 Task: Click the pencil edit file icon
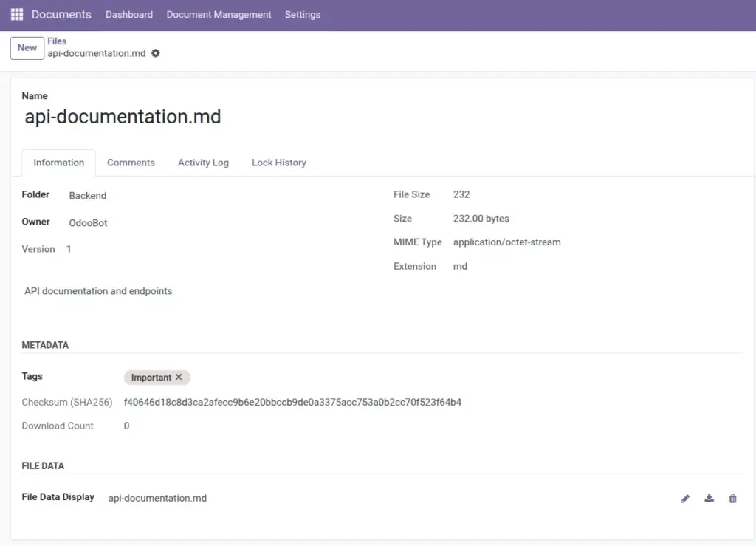pyautogui.click(x=685, y=498)
